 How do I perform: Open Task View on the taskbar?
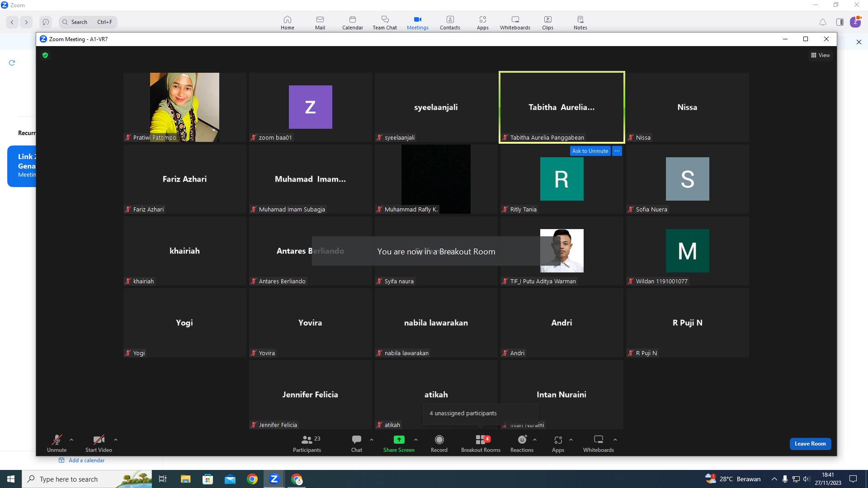pos(163,479)
